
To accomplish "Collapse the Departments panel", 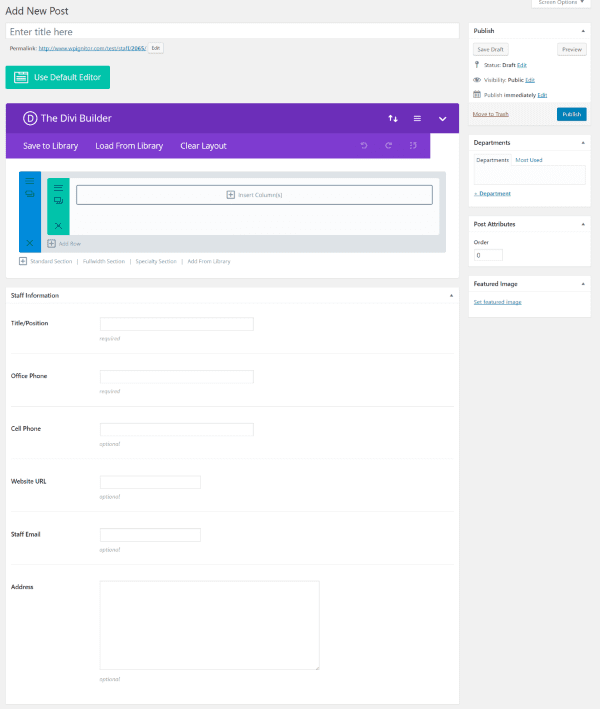I will coord(583,143).
